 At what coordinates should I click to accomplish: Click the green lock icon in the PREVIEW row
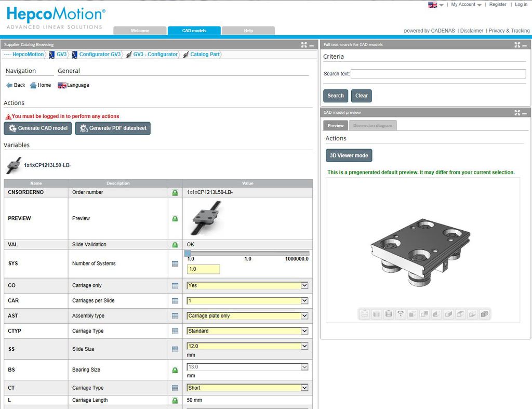pos(175,219)
